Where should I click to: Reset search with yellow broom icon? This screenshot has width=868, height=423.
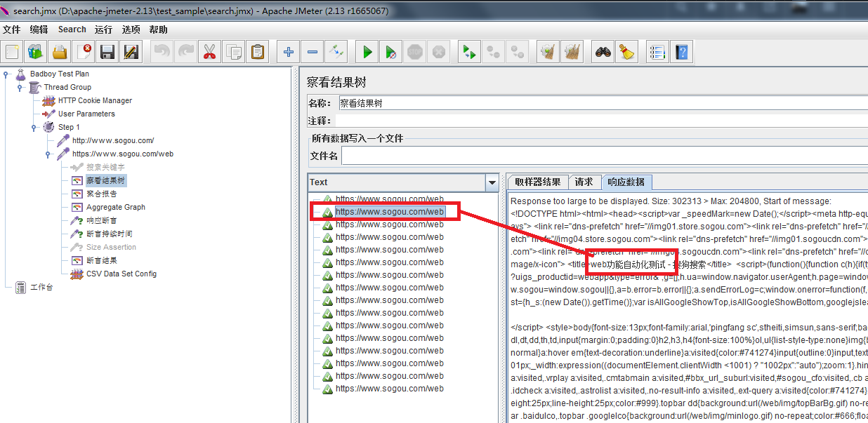coord(627,52)
